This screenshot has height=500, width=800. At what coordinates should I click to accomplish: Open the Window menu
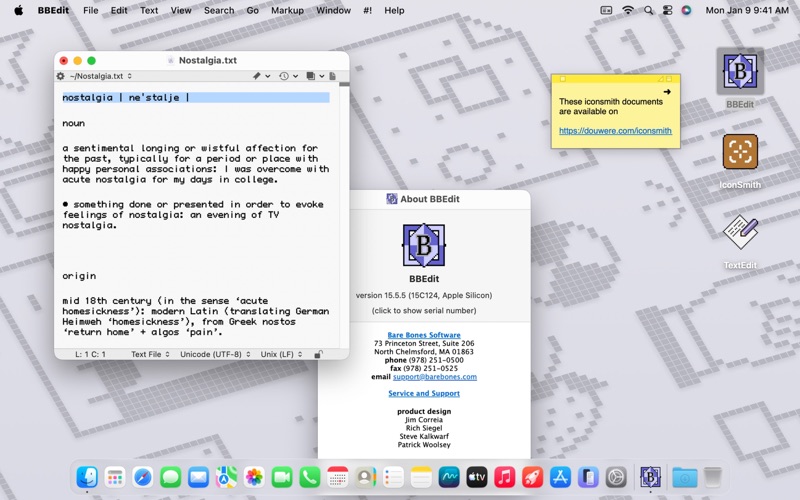[x=333, y=10]
